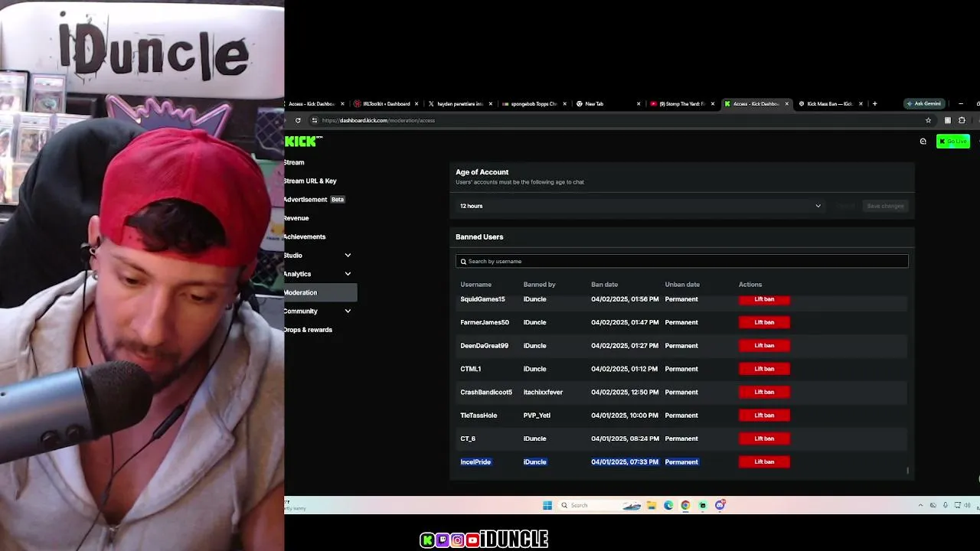
Task: Click banned-by name itachixxfever
Action: 543,393
